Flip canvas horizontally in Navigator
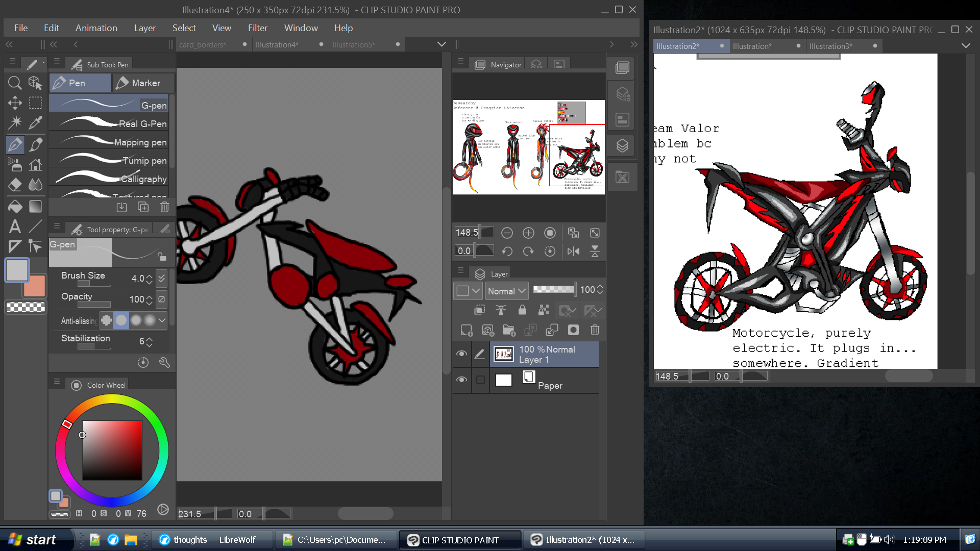The height and width of the screenshot is (551, 980). pos(573,251)
